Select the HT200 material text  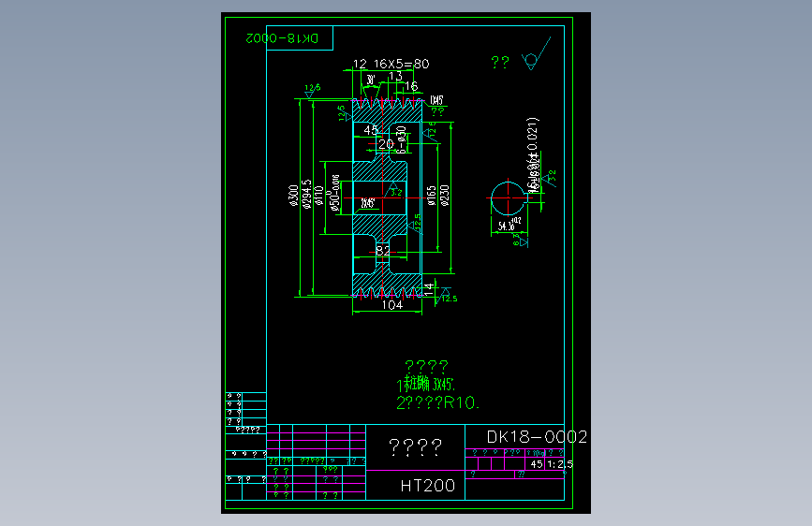coord(428,486)
